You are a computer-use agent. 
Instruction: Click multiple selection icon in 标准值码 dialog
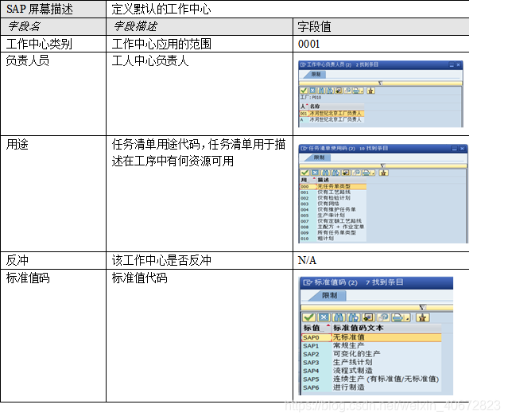point(384,317)
